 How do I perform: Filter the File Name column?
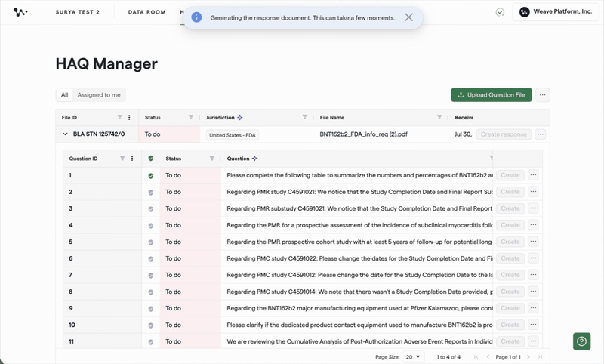point(439,117)
